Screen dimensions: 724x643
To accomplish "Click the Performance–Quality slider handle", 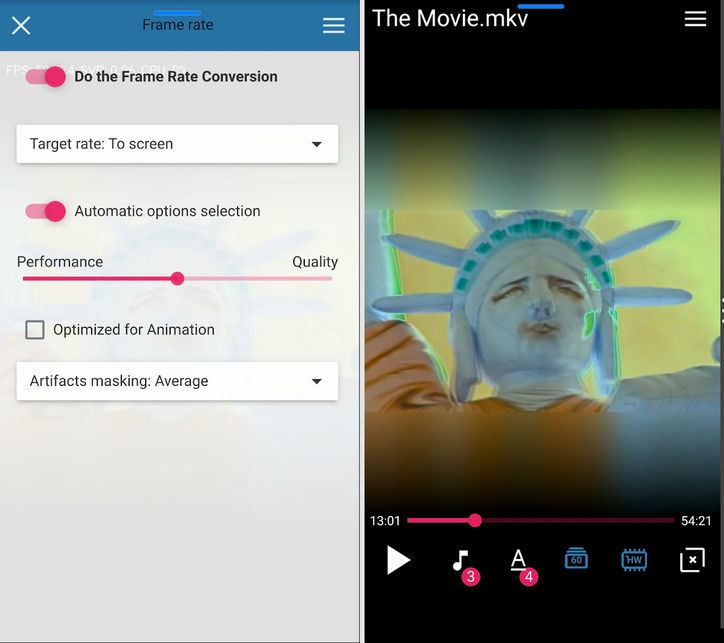I will click(177, 278).
